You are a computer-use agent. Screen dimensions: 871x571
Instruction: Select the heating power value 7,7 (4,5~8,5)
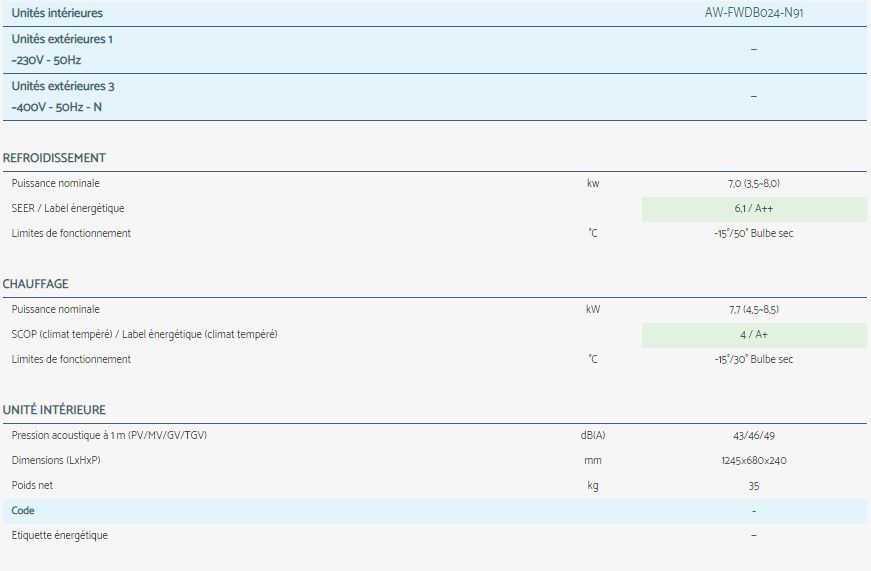tap(753, 310)
